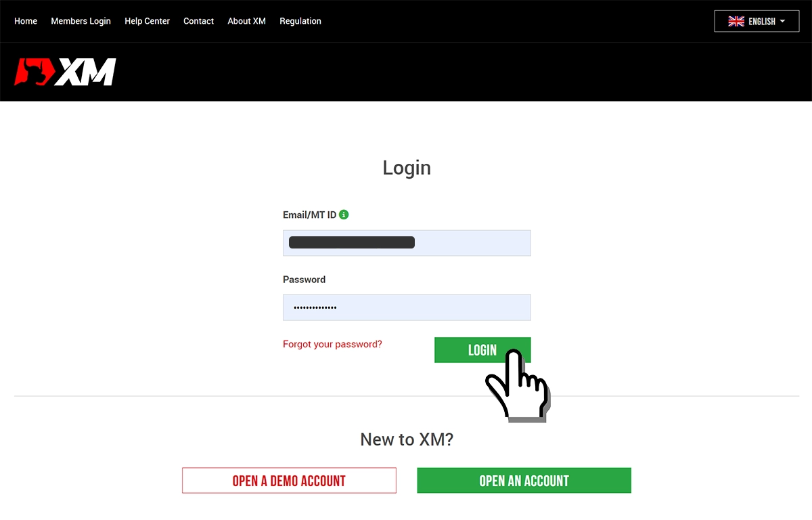Screen dimensions: 812x520
Task: Click the green LOGIN button
Action: point(482,350)
